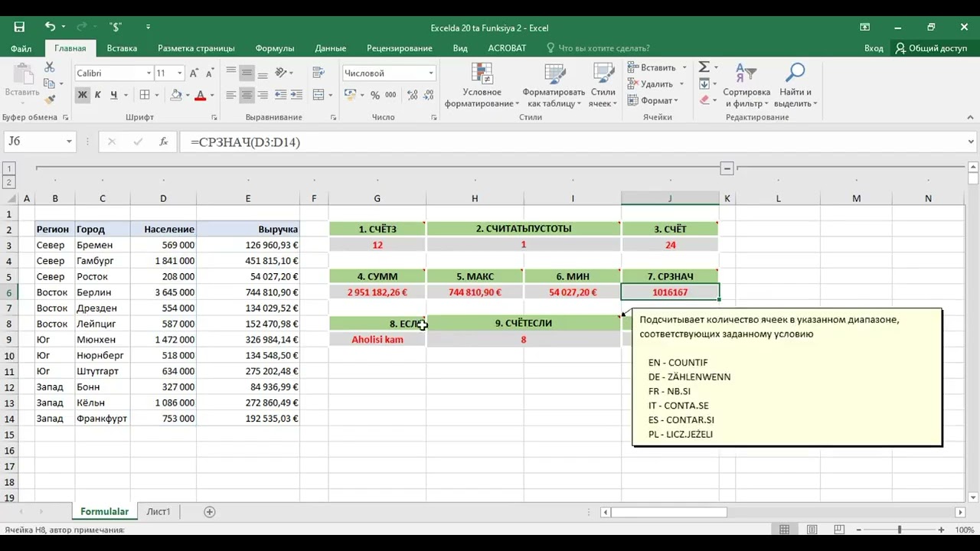Decrease font size with the smaller A
Image resolution: width=980 pixels, height=551 pixels.
tap(209, 73)
